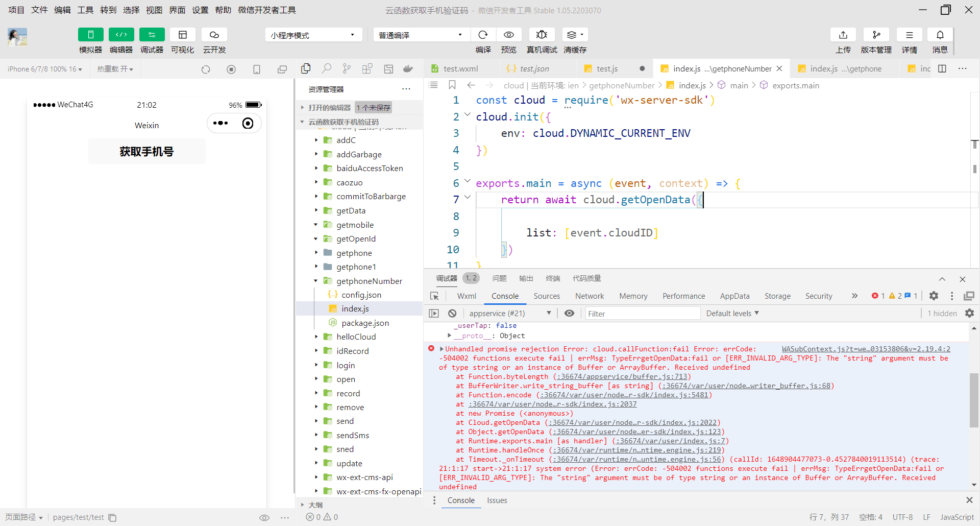Open devtools settings gear
This screenshot has width=980, height=526.
pyautogui.click(x=934, y=296)
